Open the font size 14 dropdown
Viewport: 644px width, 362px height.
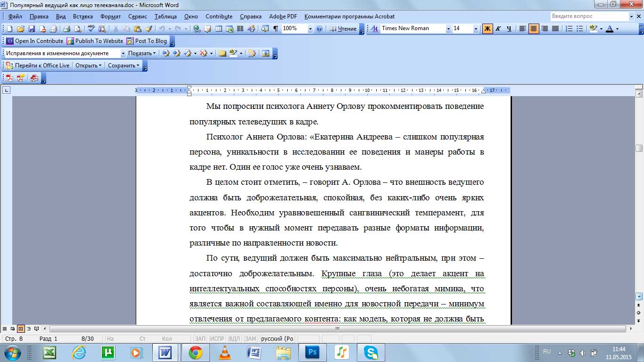476,29
